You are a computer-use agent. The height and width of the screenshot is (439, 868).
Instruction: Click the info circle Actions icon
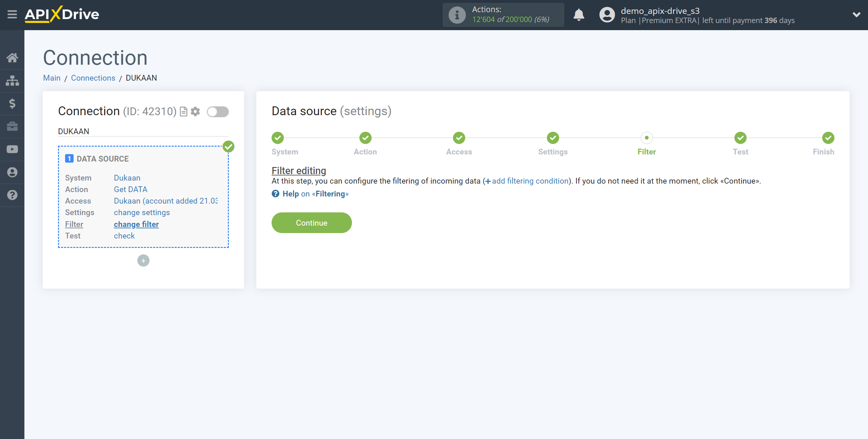456,15
